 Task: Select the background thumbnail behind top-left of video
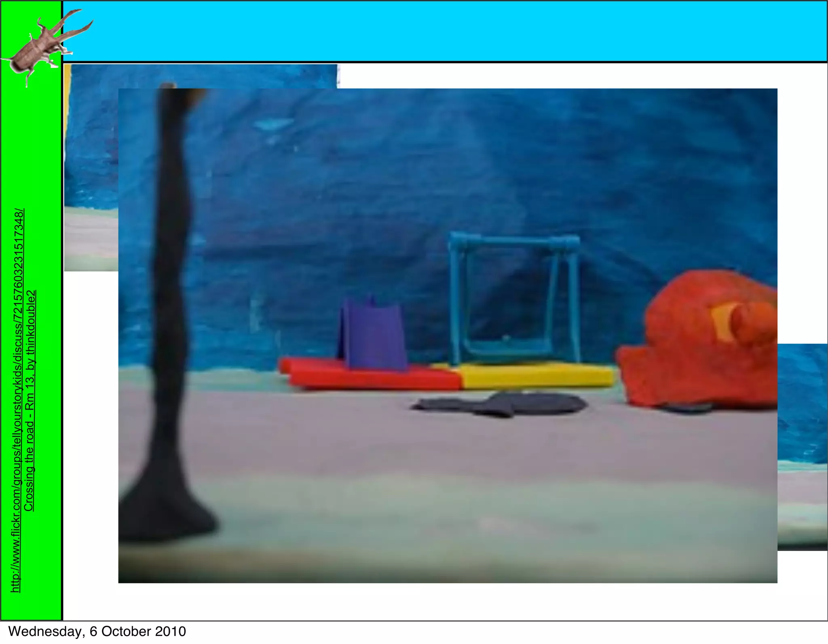91,162
